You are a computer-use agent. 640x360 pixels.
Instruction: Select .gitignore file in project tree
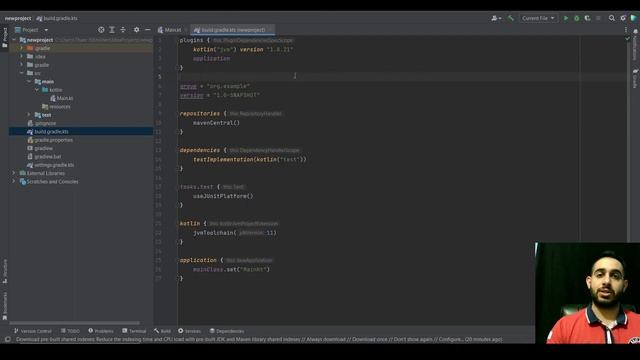click(x=42, y=123)
